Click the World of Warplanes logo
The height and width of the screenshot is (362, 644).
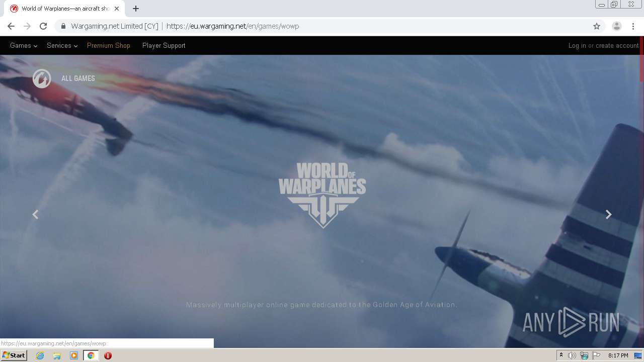pos(323,195)
